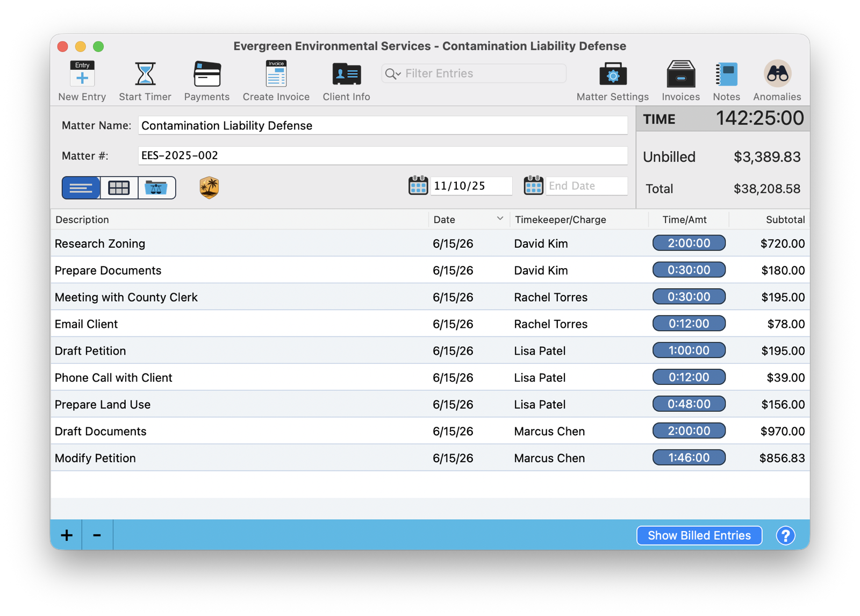Click Show Billed Entries button
The image size is (860, 616).
pyautogui.click(x=699, y=535)
